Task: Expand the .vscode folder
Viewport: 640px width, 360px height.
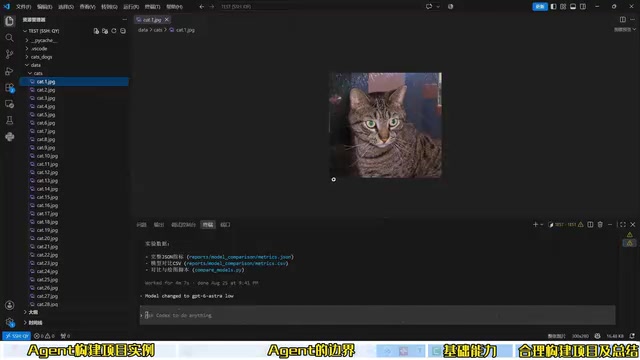Action: pos(27,49)
